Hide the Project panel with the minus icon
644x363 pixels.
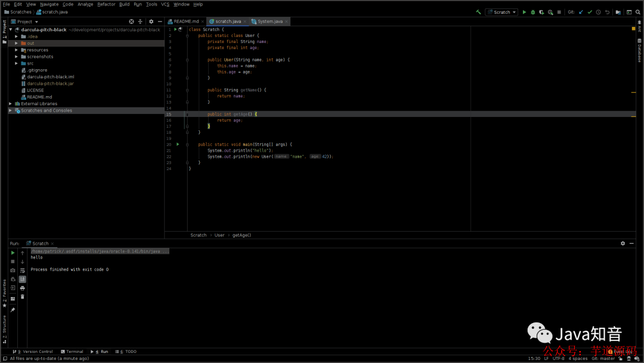coord(160,21)
